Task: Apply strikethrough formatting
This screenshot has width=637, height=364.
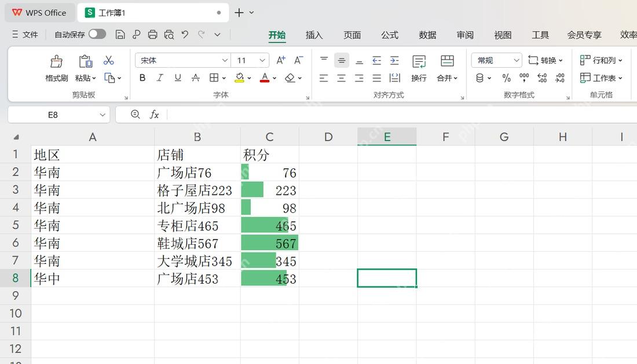Action: pos(195,78)
